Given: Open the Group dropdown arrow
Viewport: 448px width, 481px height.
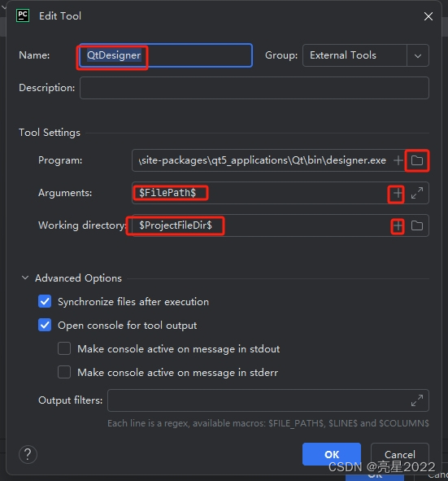Looking at the screenshot, I should [x=418, y=55].
